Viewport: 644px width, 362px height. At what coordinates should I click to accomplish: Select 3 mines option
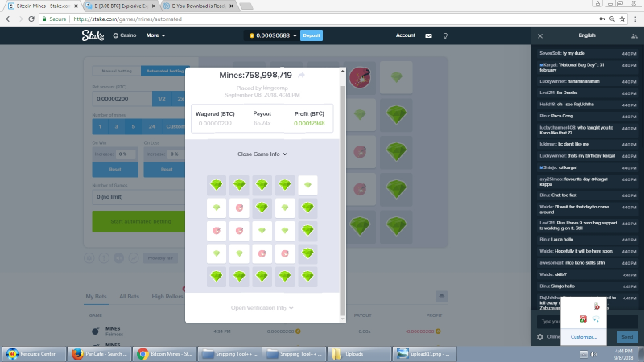click(116, 127)
